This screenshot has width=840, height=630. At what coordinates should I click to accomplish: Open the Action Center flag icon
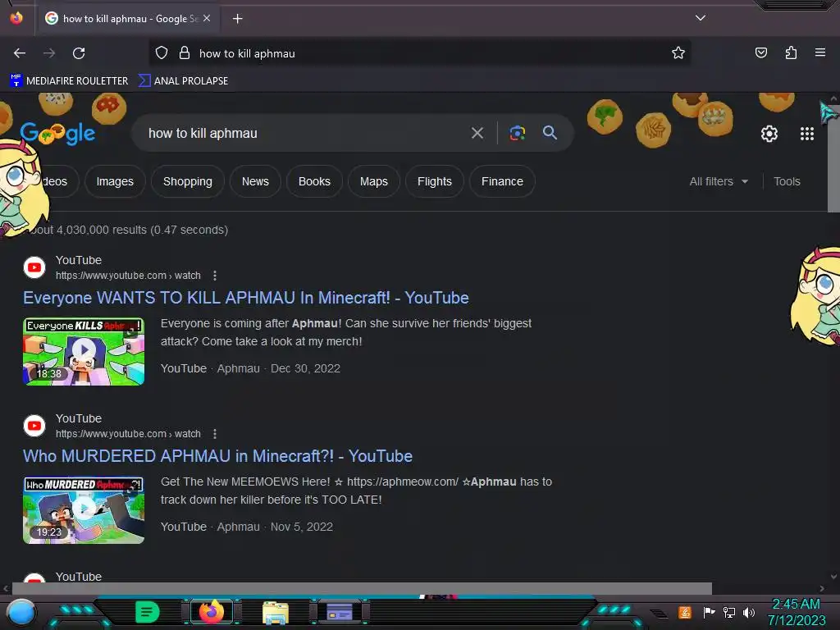point(709,612)
